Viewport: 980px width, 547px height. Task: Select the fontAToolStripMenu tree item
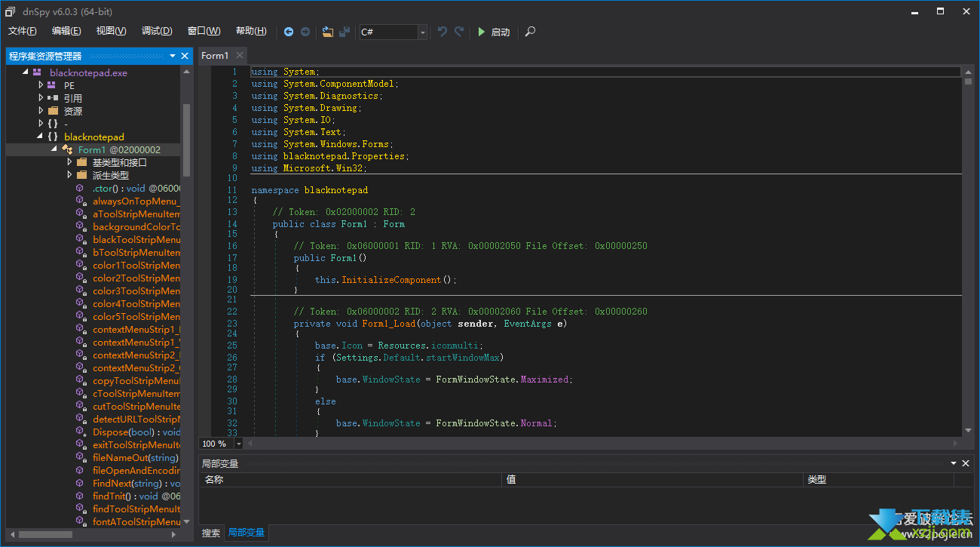tap(136, 521)
